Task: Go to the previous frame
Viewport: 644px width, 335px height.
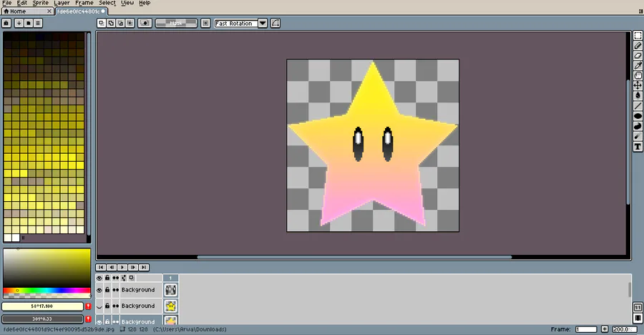Action: [x=112, y=267]
